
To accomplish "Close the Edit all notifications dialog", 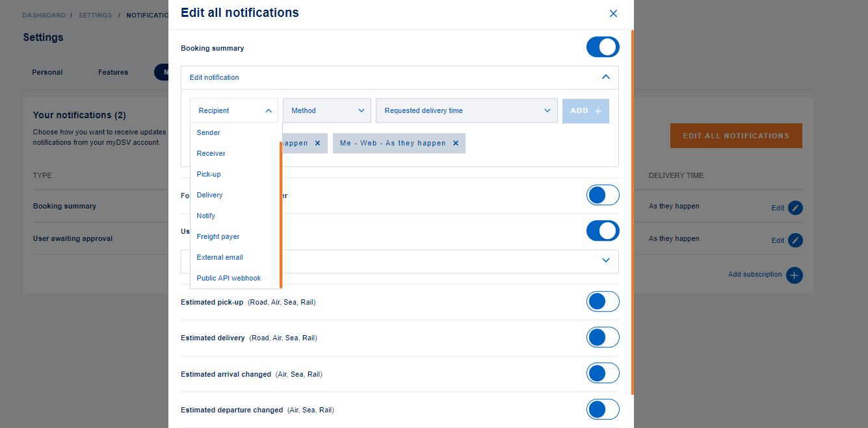I will (612, 14).
